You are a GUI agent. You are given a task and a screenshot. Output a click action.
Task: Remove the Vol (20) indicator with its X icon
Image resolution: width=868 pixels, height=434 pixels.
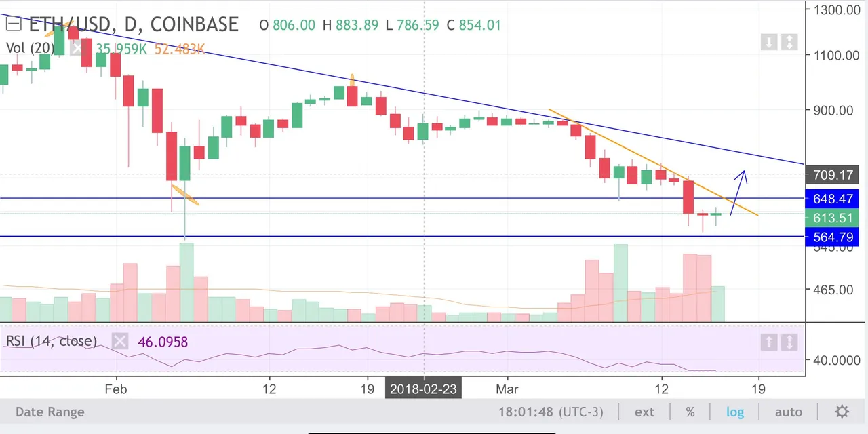pyautogui.click(x=77, y=47)
